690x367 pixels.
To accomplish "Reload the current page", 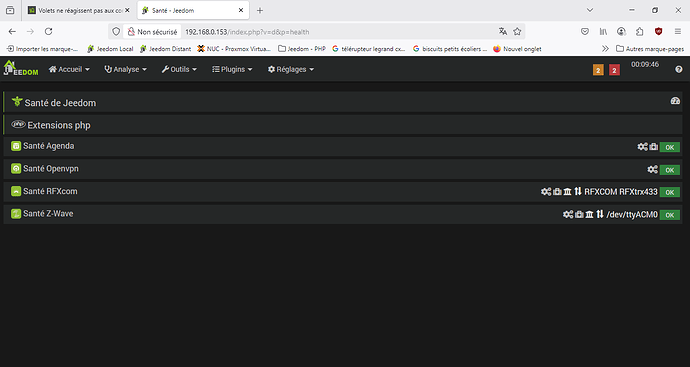I will click(x=48, y=31).
